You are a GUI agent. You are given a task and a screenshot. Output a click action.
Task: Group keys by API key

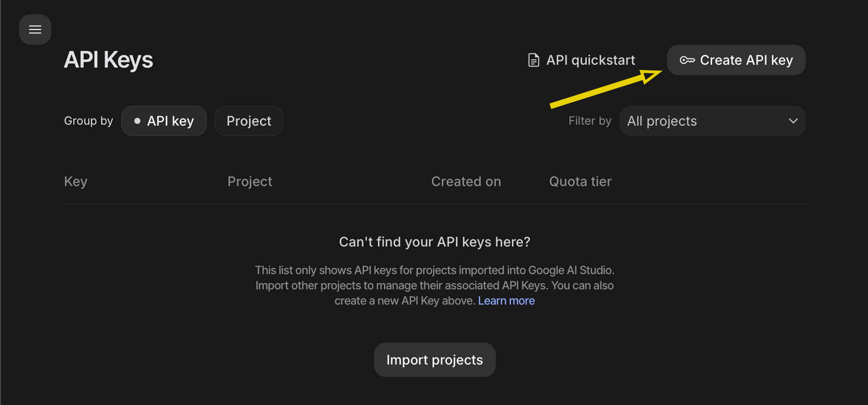(164, 121)
